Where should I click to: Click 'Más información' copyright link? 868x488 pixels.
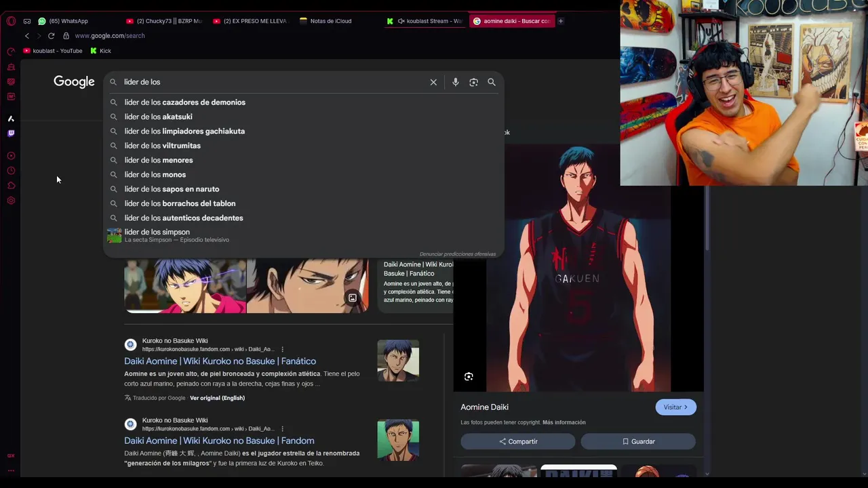[x=564, y=422]
